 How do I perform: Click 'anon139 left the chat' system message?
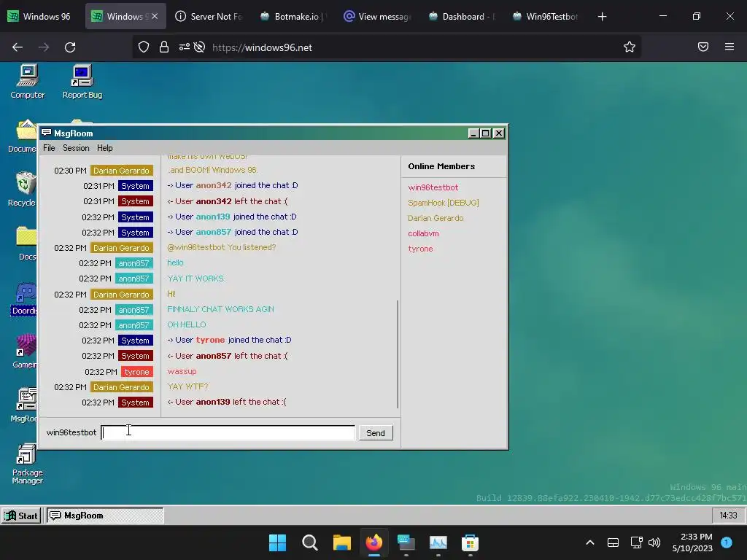point(227,402)
